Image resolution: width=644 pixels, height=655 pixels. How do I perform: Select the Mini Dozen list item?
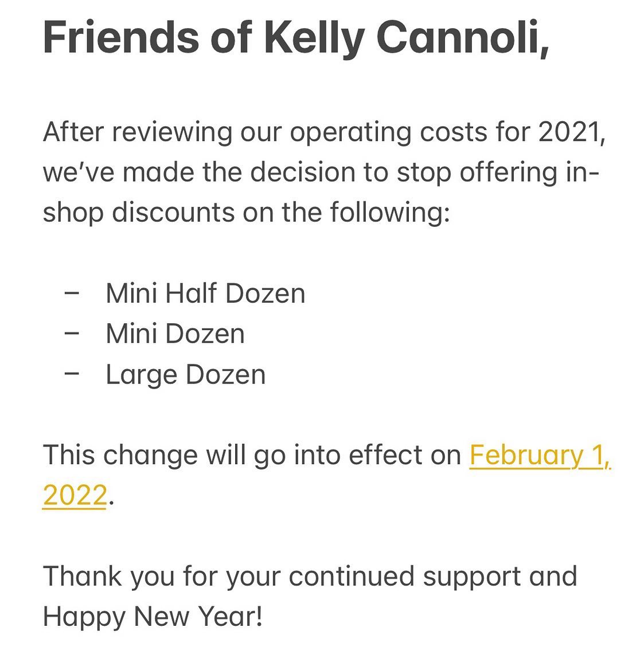pos(175,334)
